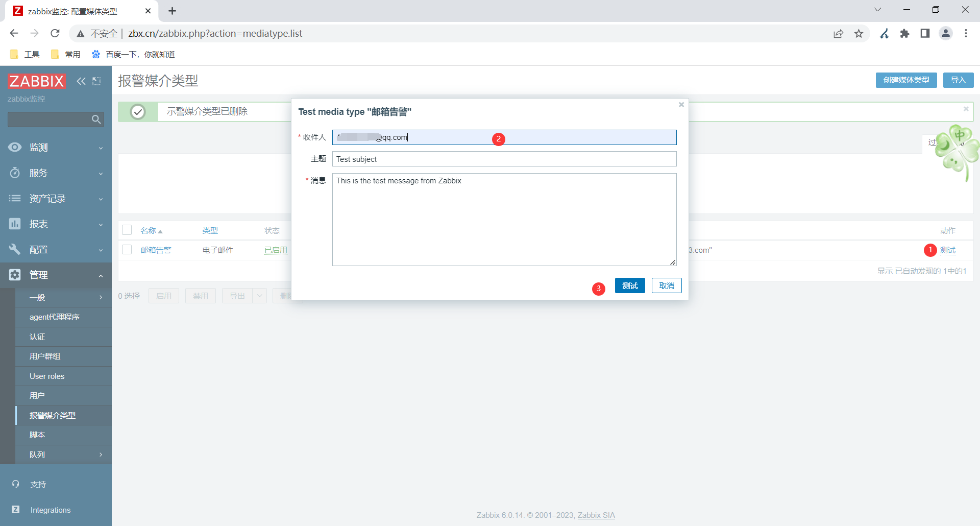Open the 监测 (Monitoring) eye icon menu
Screen dimensions: 980x526
coord(15,147)
